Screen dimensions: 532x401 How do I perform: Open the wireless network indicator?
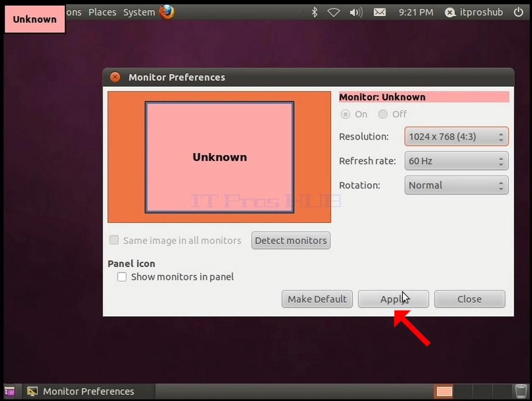[x=334, y=12]
